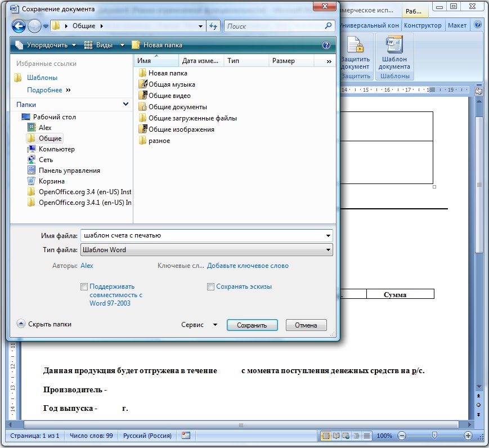Select Панель управления in folder tree

[x=64, y=171]
